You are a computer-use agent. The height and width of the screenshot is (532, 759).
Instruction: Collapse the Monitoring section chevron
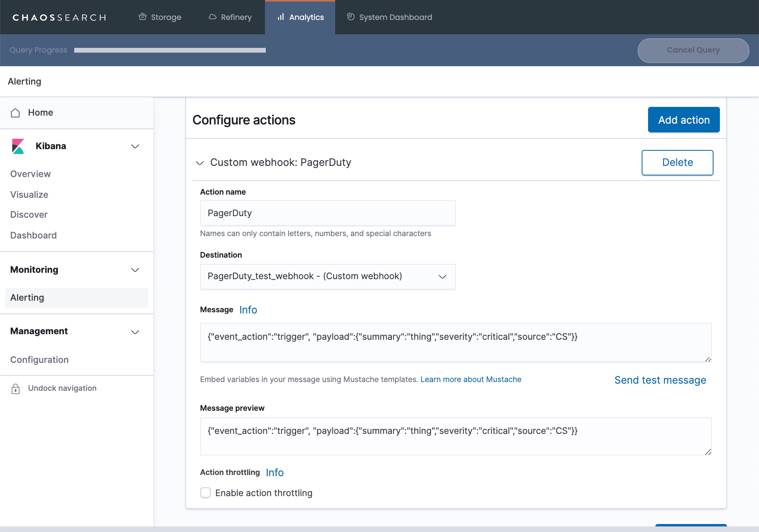tap(135, 270)
